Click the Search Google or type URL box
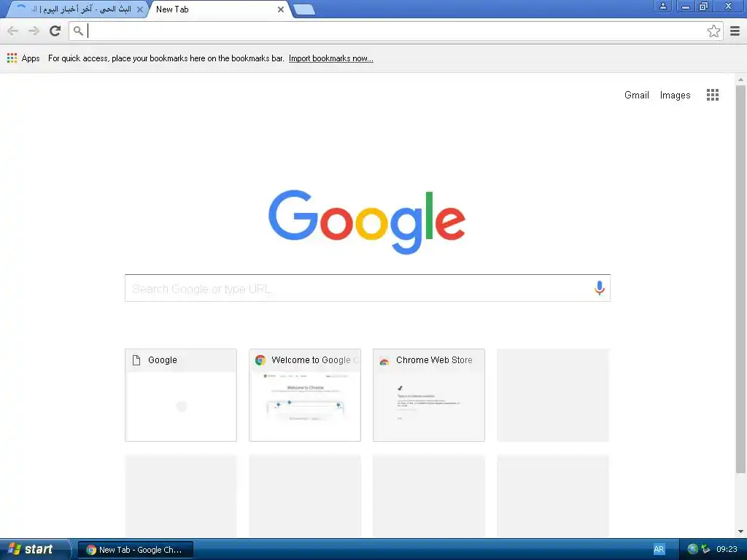The height and width of the screenshot is (560, 747). 368,288
